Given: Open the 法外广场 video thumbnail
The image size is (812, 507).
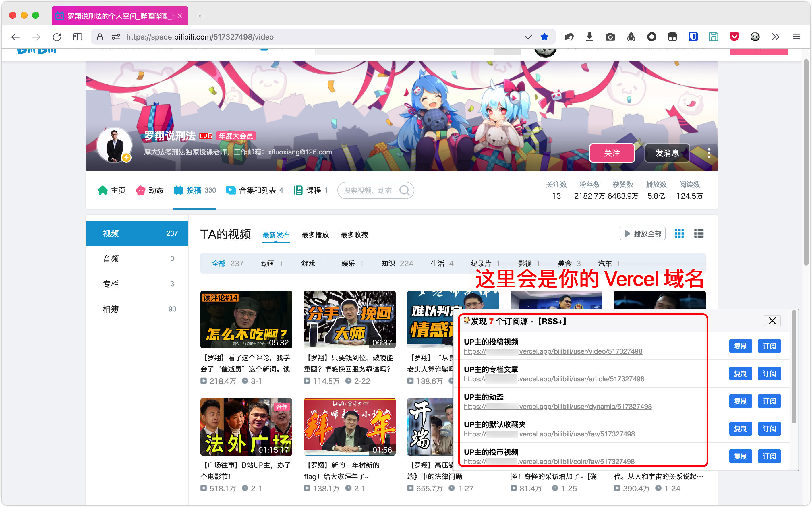Looking at the screenshot, I should (x=246, y=427).
